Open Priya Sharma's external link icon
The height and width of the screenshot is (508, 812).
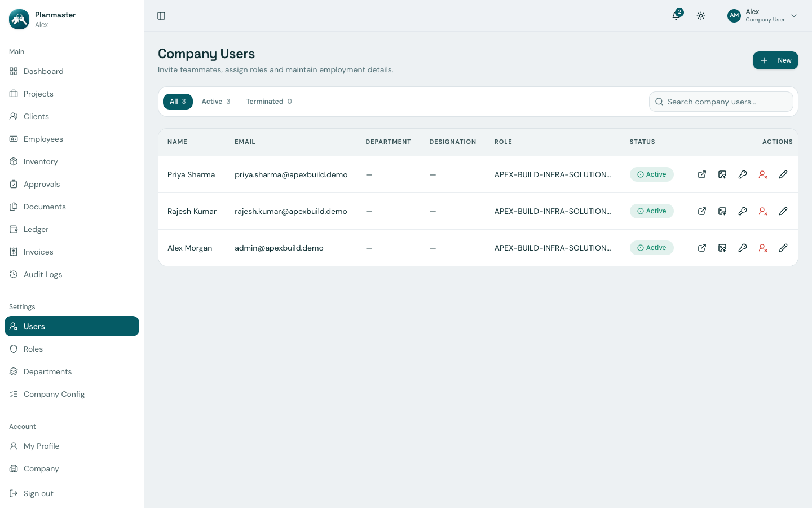[x=702, y=174]
